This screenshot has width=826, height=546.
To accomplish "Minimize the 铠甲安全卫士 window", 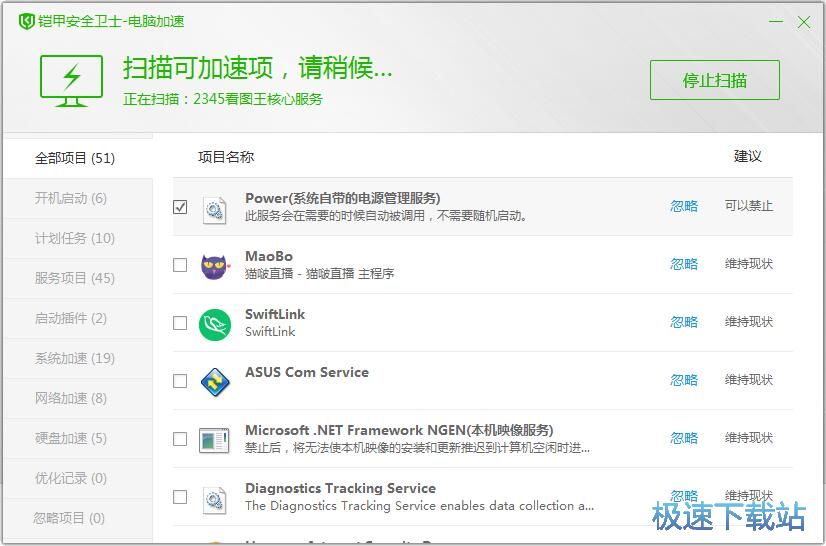I will [x=776, y=22].
